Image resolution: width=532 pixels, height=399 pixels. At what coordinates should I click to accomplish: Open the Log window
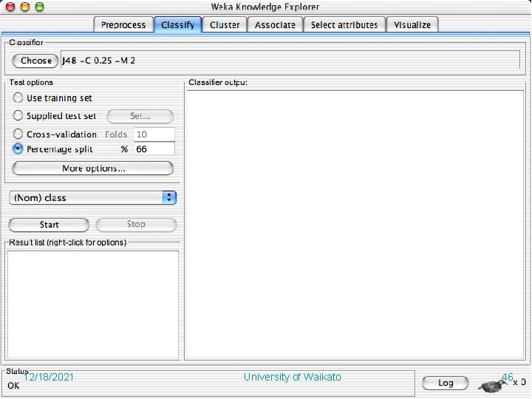click(446, 383)
